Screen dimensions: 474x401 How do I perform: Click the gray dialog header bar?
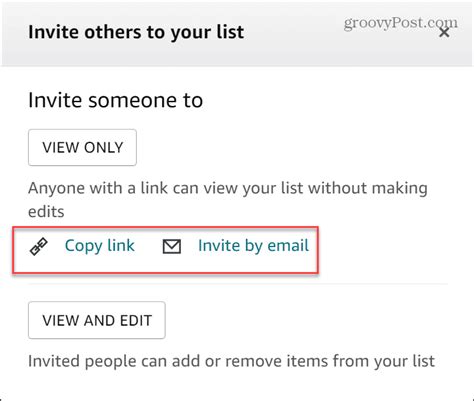(237, 33)
